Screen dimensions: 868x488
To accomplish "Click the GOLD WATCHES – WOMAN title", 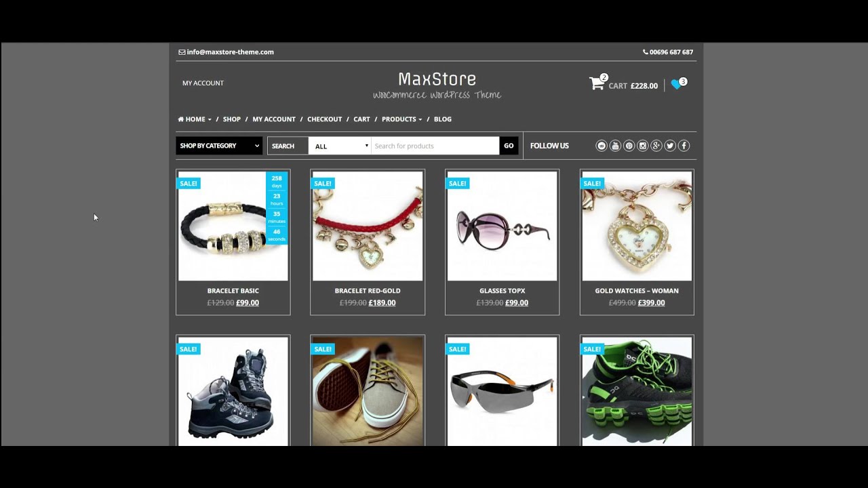I will (637, 291).
